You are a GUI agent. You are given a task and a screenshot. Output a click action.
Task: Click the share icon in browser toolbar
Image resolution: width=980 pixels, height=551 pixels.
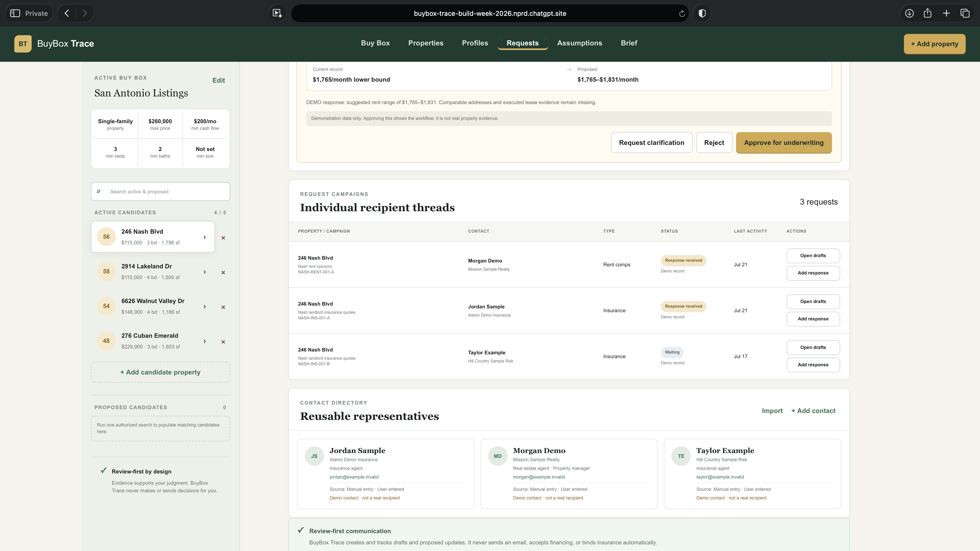pyautogui.click(x=927, y=13)
